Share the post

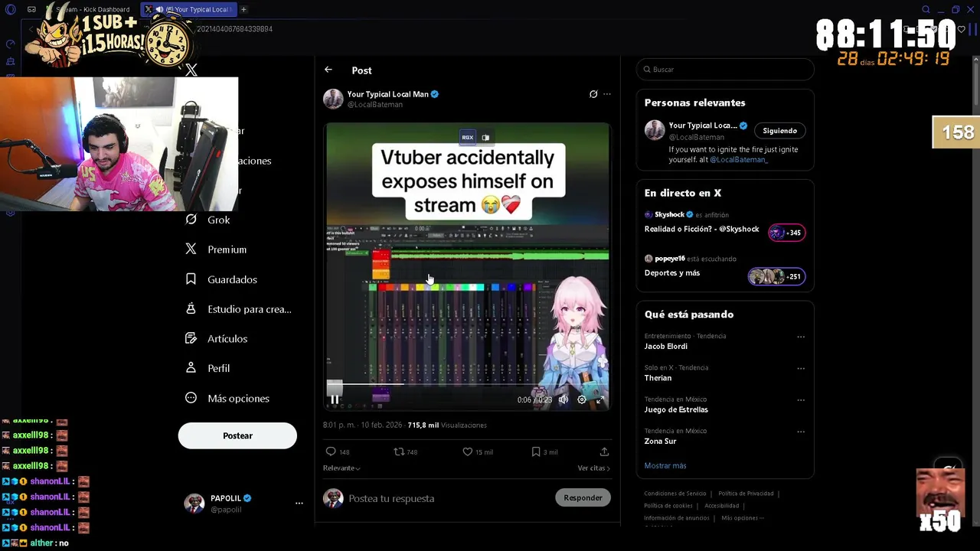tap(604, 452)
